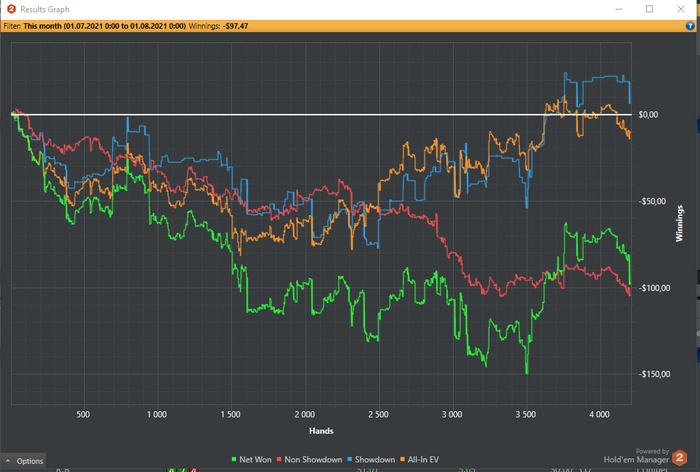The height and width of the screenshot is (472, 700).
Task: Click the 2 000 hands axis label
Action: [304, 414]
